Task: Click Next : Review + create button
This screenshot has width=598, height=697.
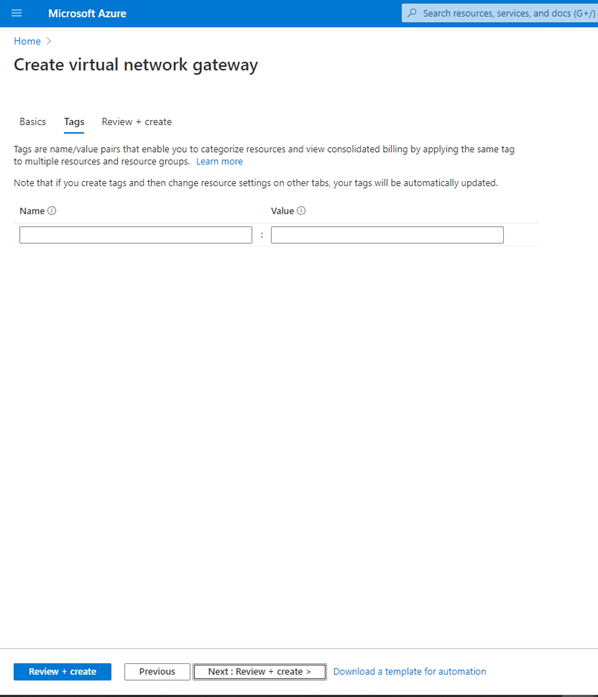Action: pyautogui.click(x=260, y=672)
